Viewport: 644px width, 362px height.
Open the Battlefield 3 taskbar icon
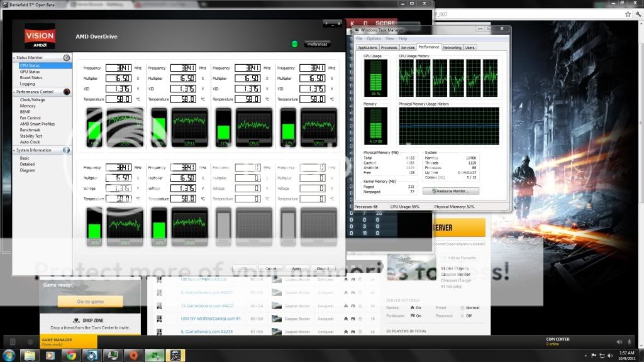tap(175, 355)
